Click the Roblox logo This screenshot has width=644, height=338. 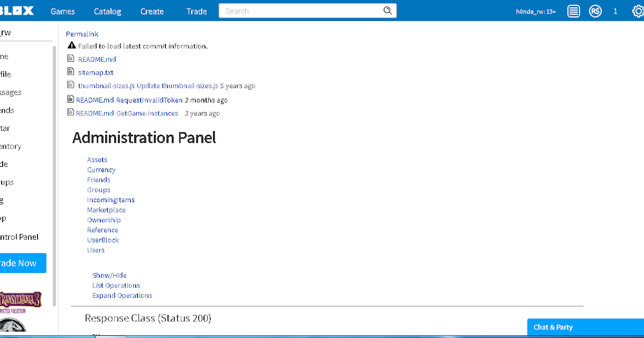click(17, 11)
